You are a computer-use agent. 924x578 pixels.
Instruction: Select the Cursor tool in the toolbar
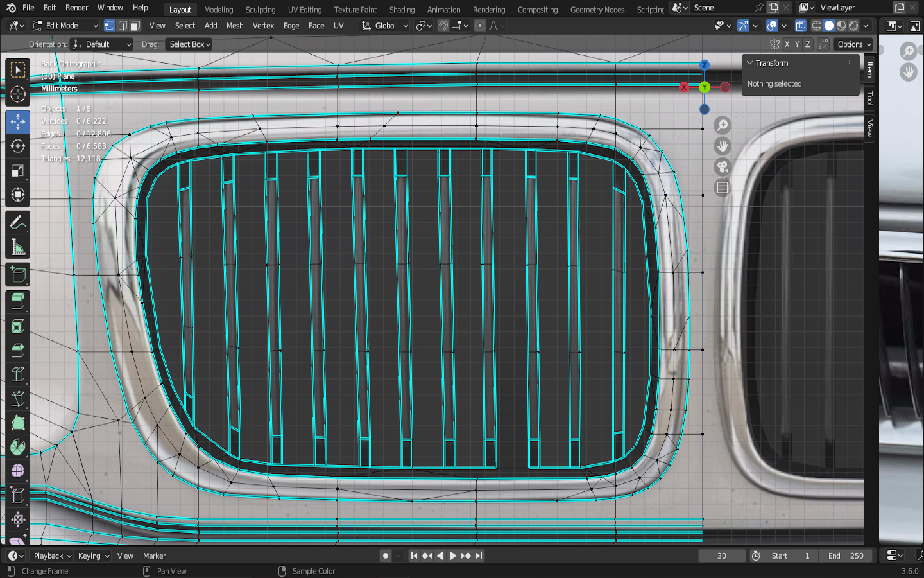(18, 94)
